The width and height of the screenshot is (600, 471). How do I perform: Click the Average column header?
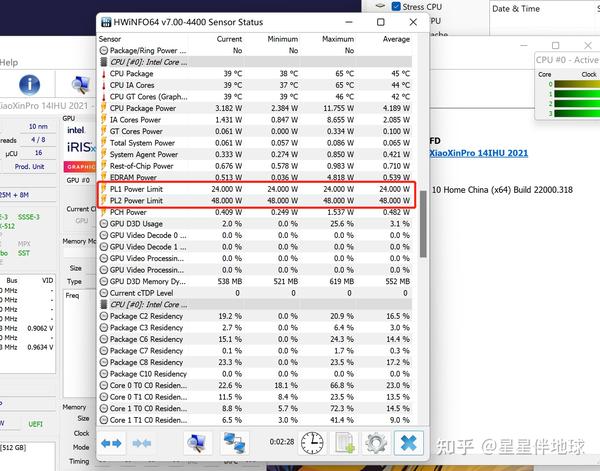pyautogui.click(x=396, y=39)
